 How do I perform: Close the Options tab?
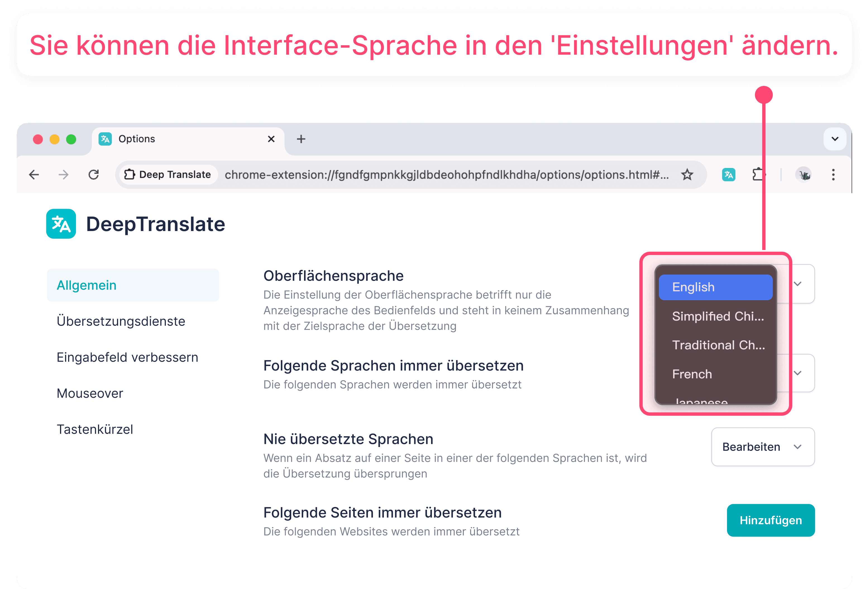pyautogui.click(x=272, y=139)
